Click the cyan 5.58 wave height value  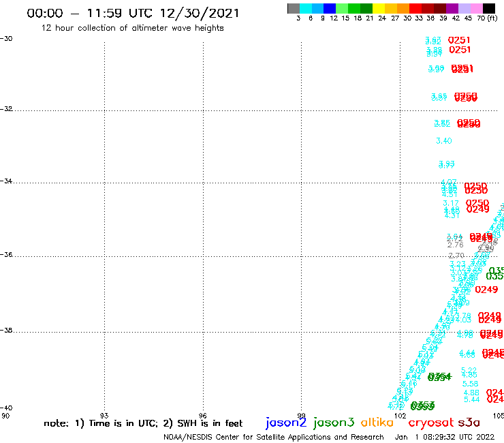pyautogui.click(x=470, y=384)
